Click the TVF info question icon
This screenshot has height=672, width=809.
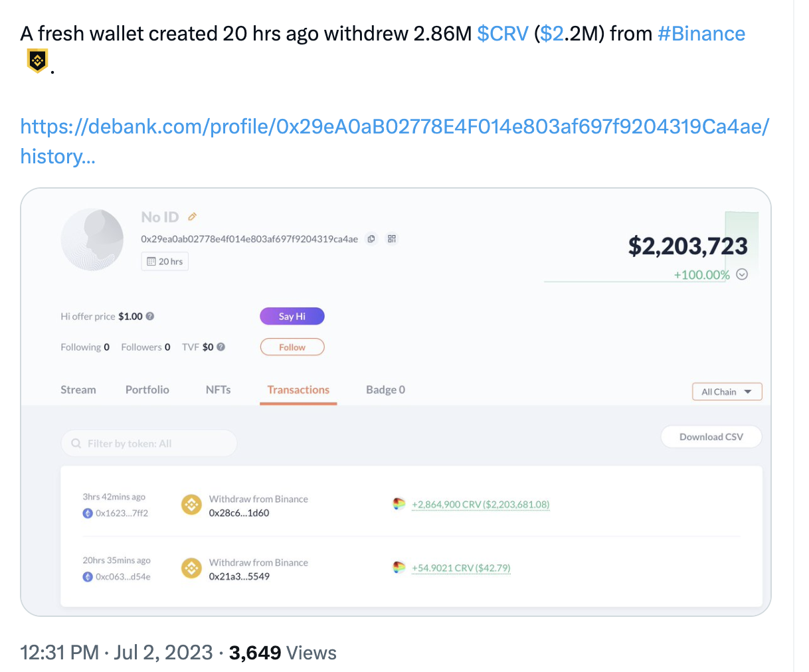point(221,347)
